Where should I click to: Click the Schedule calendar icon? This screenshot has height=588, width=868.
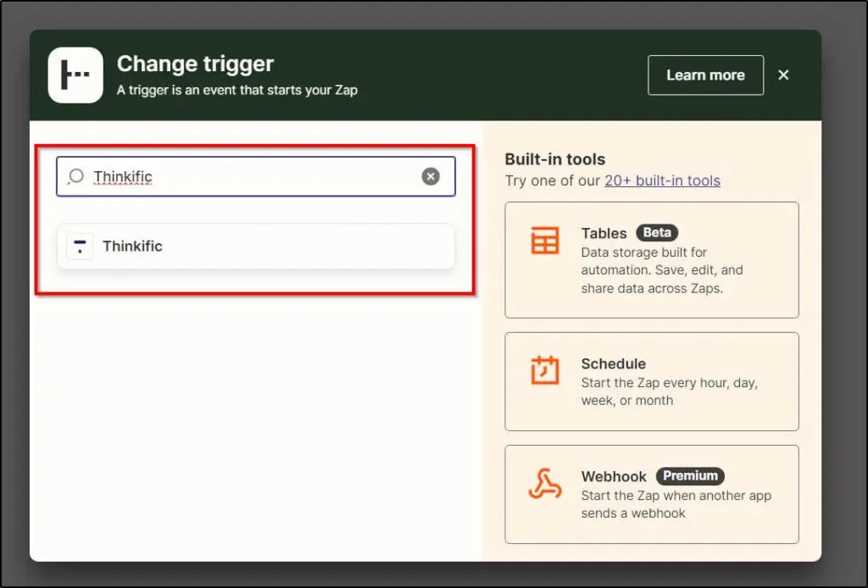click(x=544, y=371)
